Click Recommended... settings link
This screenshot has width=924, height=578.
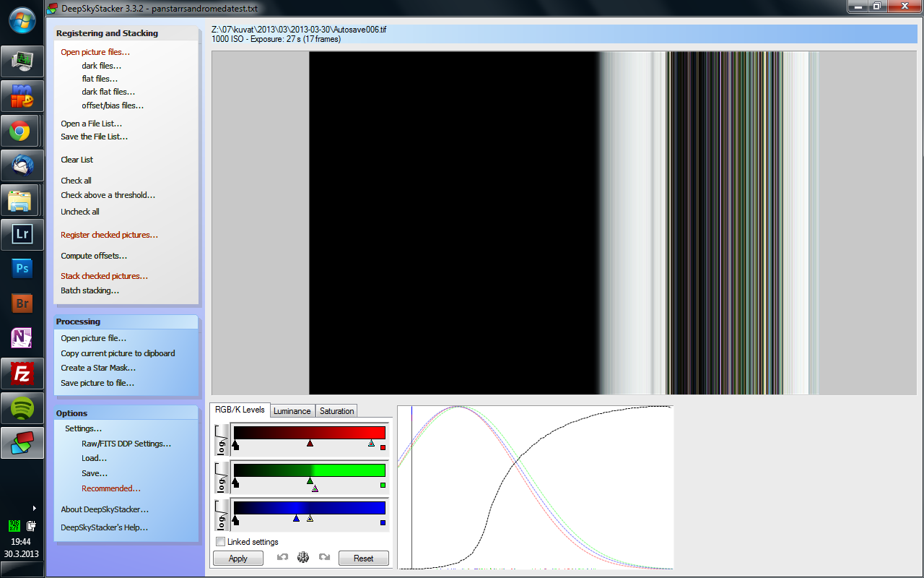111,488
